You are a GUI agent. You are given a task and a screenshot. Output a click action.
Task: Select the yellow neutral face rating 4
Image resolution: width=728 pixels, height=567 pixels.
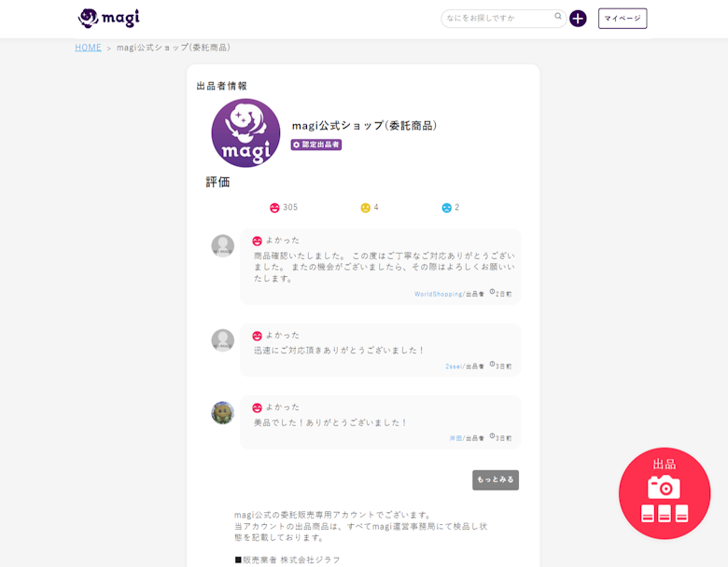click(365, 207)
